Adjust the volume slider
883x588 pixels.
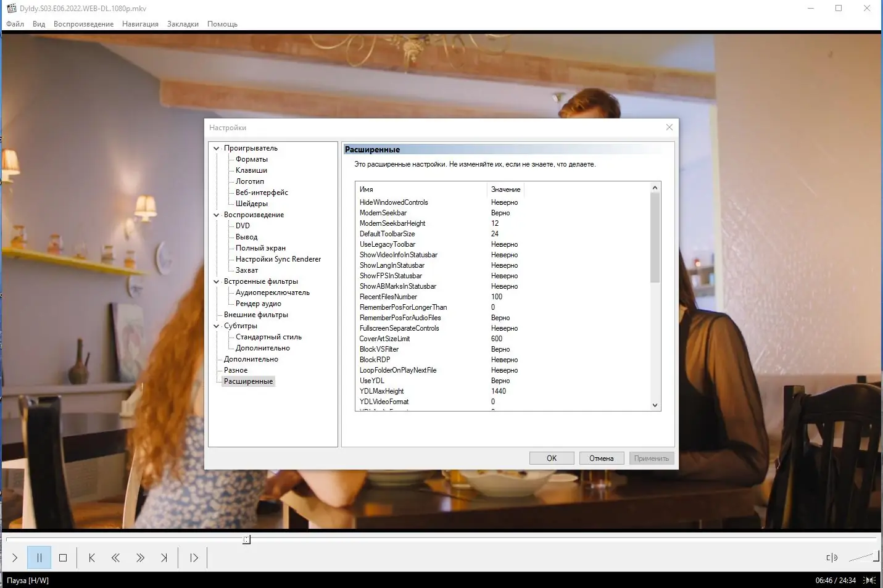pyautogui.click(x=864, y=557)
